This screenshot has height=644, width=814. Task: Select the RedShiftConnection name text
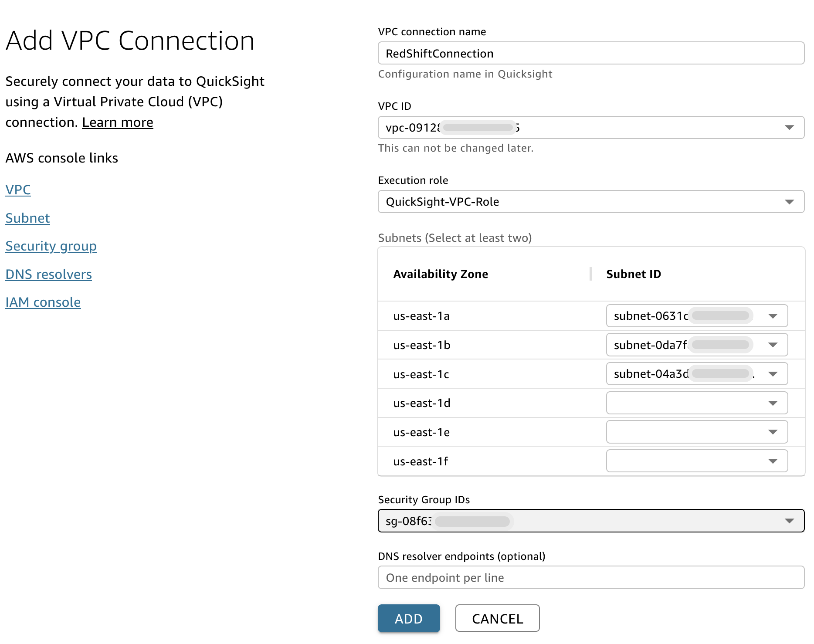pos(439,53)
